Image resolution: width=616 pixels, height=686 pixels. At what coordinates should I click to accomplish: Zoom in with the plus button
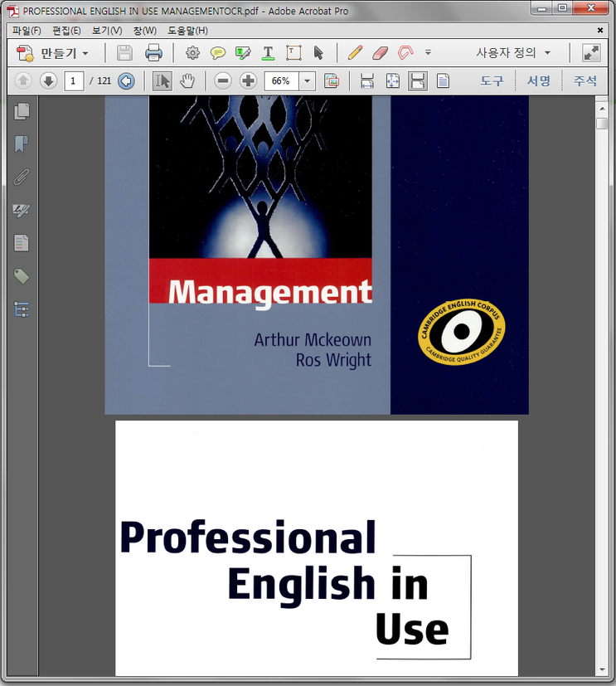[248, 81]
